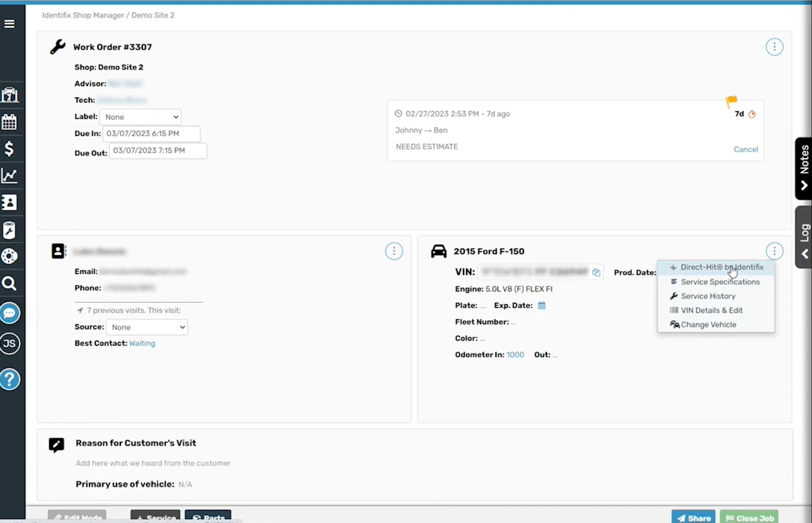Open the analytics chart sidebar icon

[x=9, y=175]
